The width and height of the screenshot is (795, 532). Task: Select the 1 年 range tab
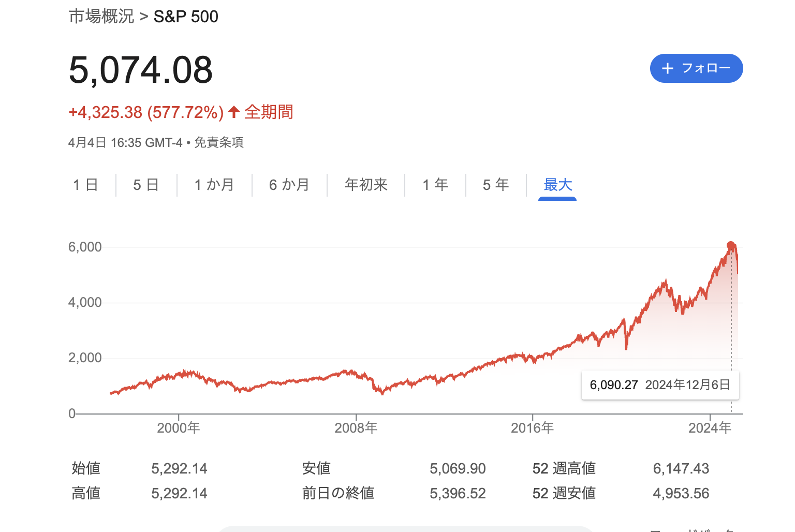tap(435, 185)
